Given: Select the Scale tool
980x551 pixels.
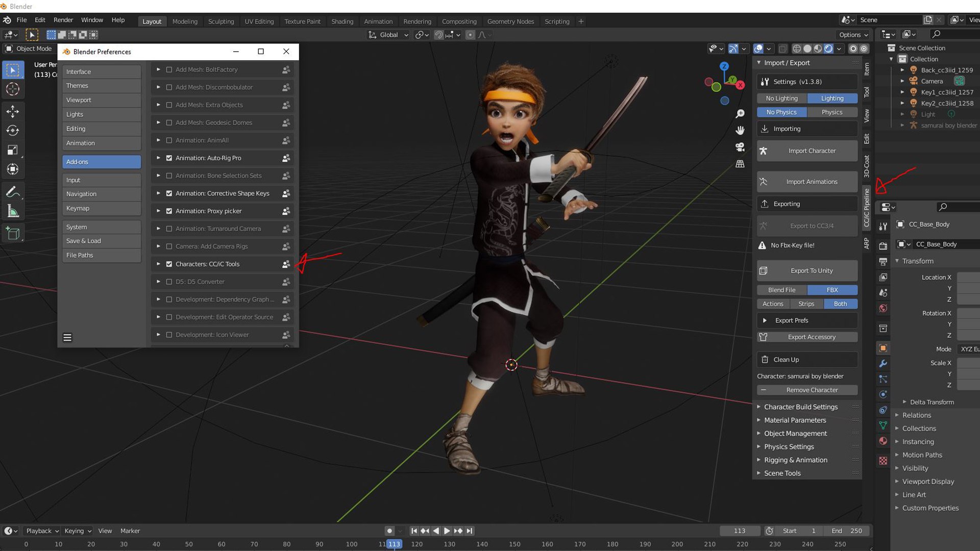Looking at the screenshot, I should [13, 150].
